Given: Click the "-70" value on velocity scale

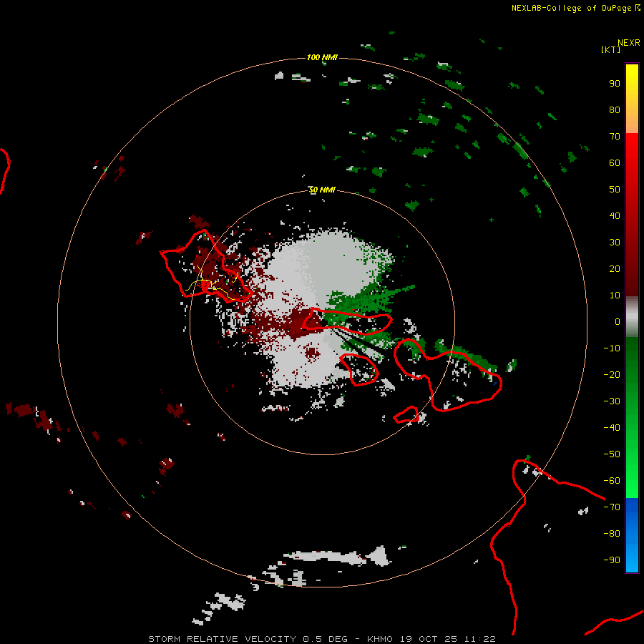Looking at the screenshot, I should pos(612,507).
